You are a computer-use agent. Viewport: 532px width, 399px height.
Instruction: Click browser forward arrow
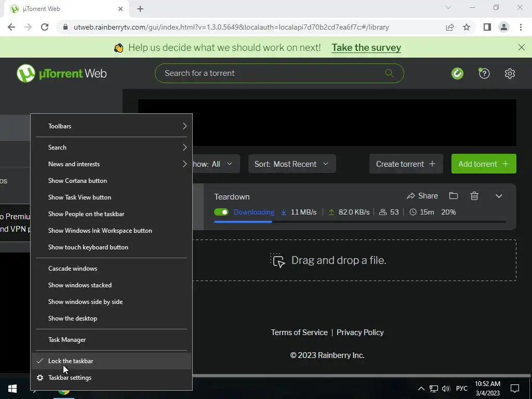click(x=28, y=27)
